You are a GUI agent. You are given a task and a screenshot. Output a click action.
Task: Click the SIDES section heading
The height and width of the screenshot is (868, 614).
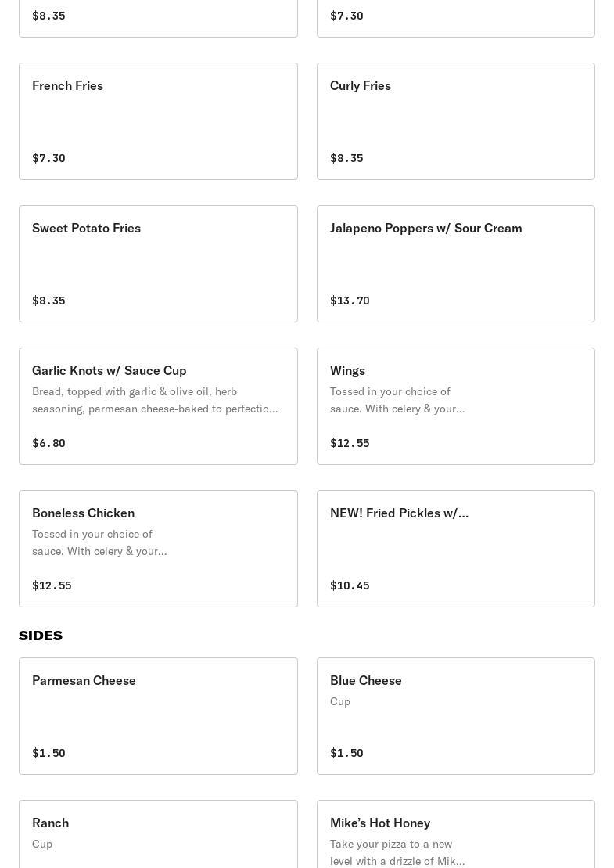[x=41, y=636]
